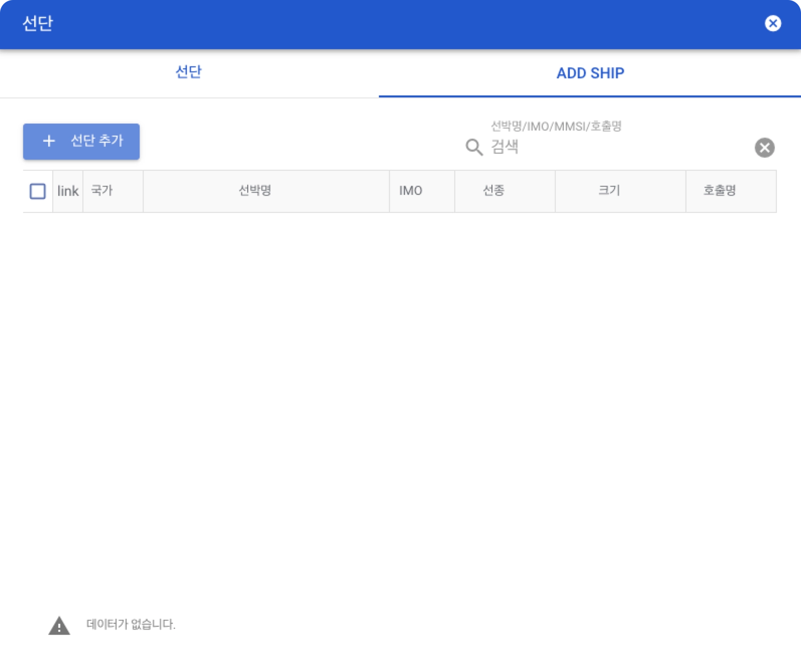Open the ADD SHIP tab
This screenshot has width=801, height=672.
(x=590, y=73)
